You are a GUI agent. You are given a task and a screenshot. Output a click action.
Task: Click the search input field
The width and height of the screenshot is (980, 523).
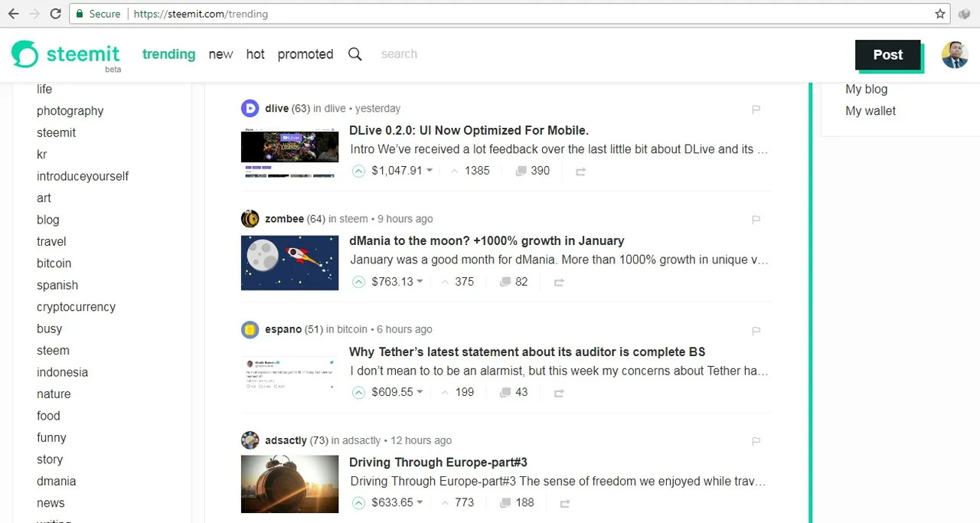point(399,54)
